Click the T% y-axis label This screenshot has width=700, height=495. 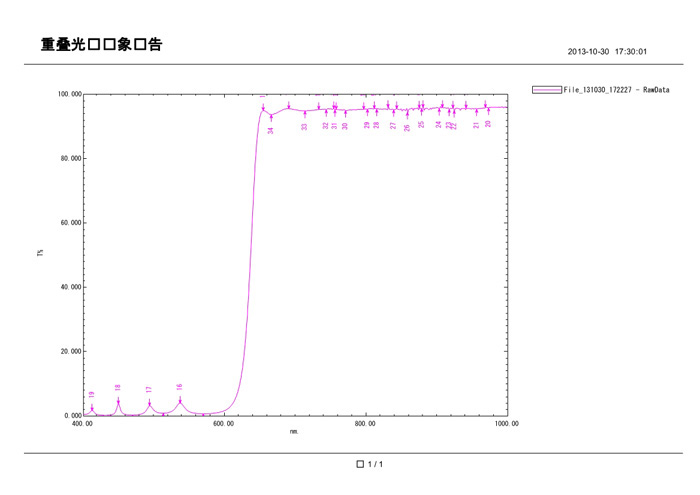(40, 254)
